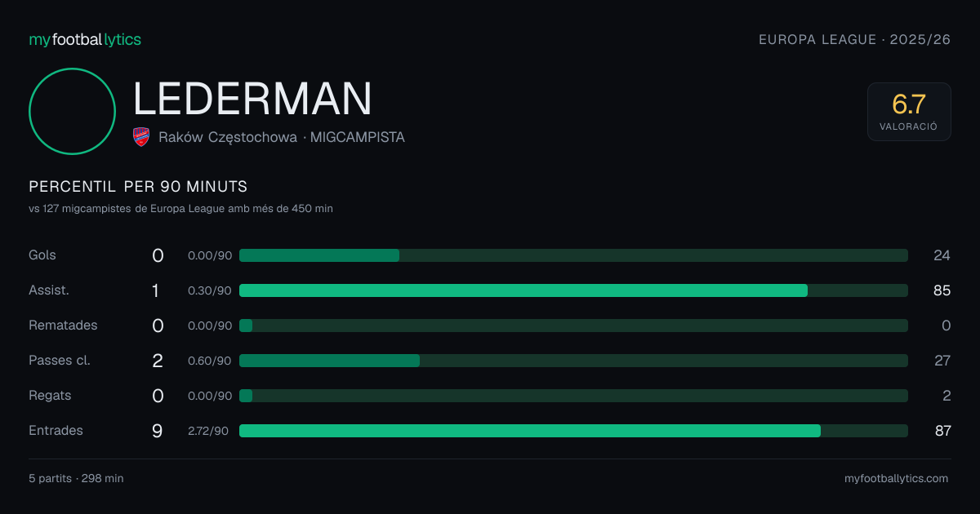Image resolution: width=980 pixels, height=514 pixels.
Task: Click the Raków Częstochowa team name
Action: 228,137
